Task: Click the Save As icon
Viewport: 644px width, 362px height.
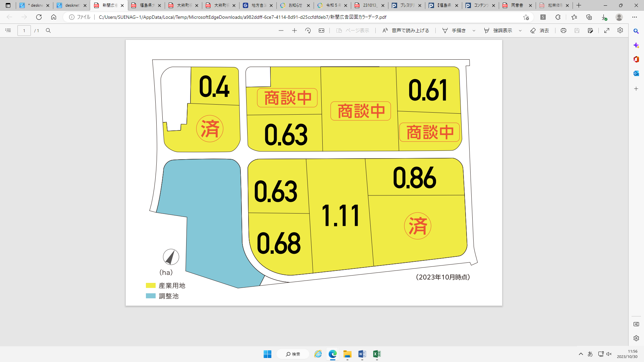Action: click(590, 31)
